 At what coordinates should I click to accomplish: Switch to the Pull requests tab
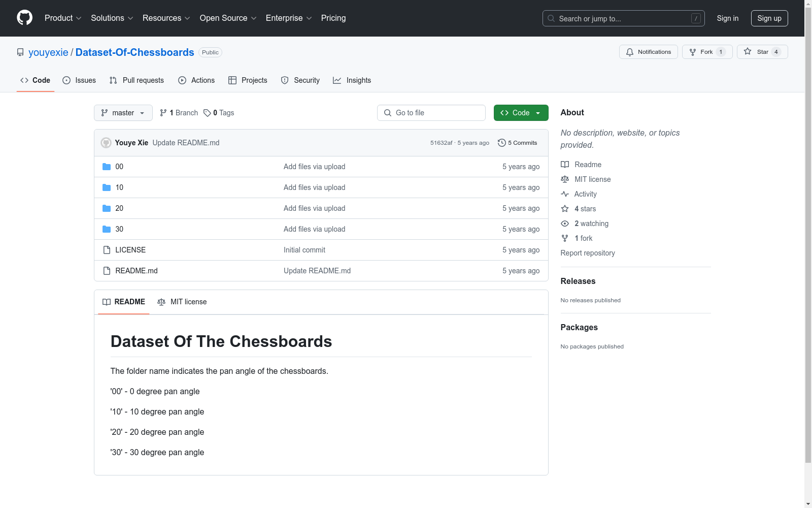[137, 80]
